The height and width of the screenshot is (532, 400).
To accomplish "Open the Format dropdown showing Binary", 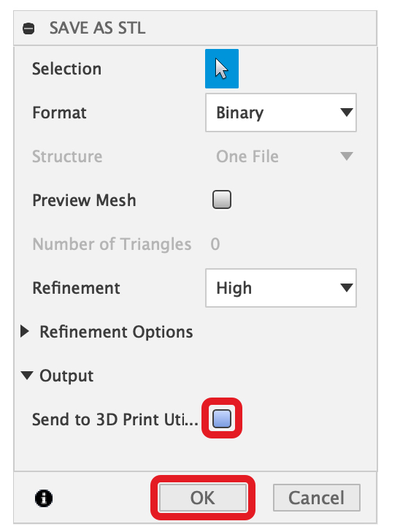I will pyautogui.click(x=281, y=113).
